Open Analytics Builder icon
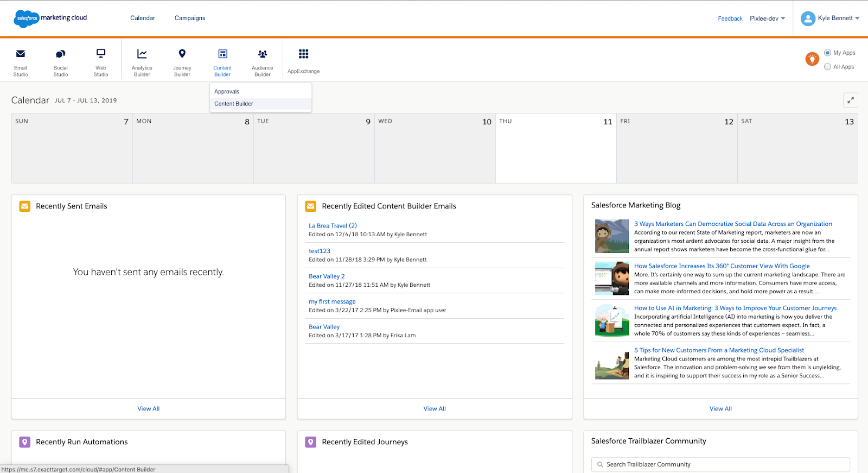The width and height of the screenshot is (868, 473). click(142, 54)
